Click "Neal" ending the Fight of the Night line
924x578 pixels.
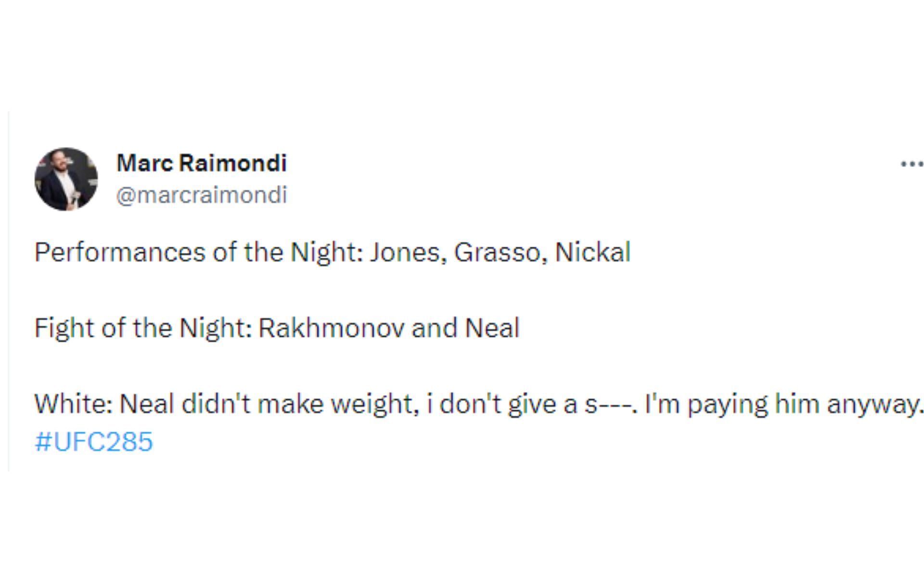492,328
